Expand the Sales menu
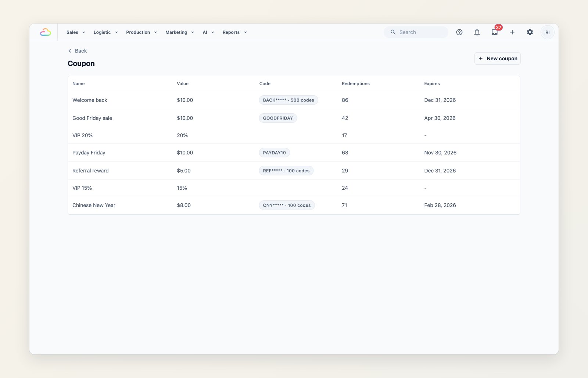Image resolution: width=588 pixels, height=378 pixels. 76,32
